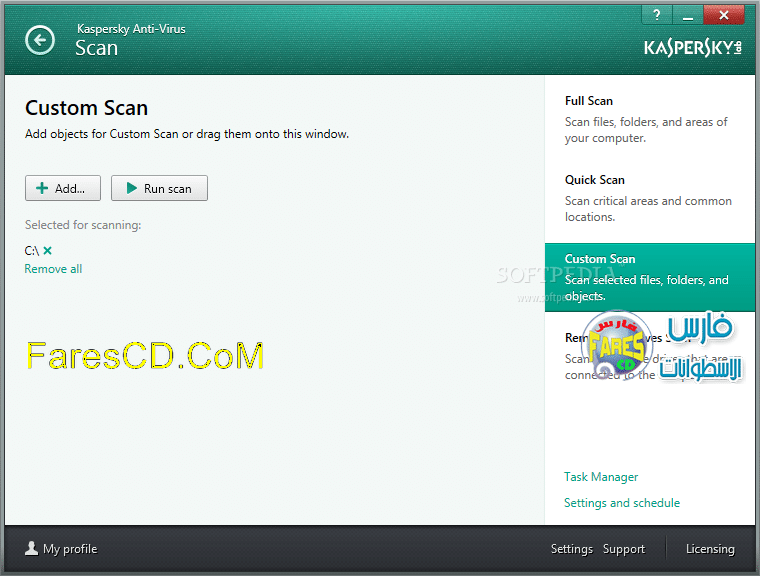Click the 'Scan critical areas and common locations.' text
Image resolution: width=760 pixels, height=576 pixels.
click(648, 209)
